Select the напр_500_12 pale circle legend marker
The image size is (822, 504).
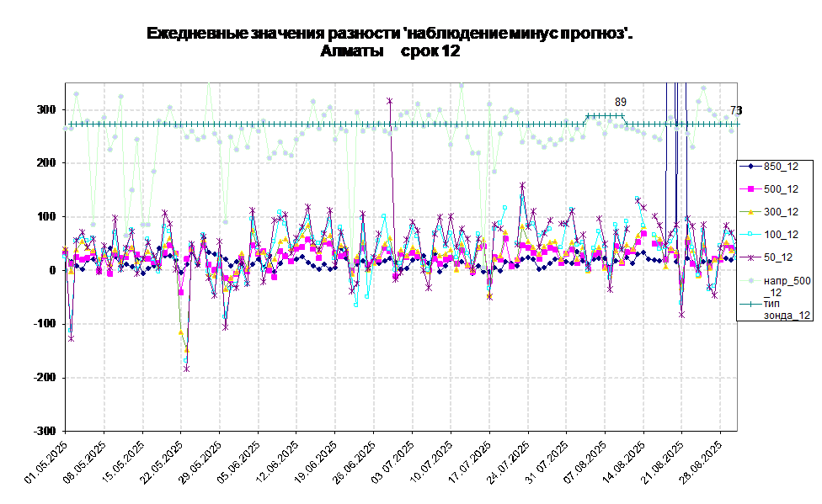(x=750, y=280)
